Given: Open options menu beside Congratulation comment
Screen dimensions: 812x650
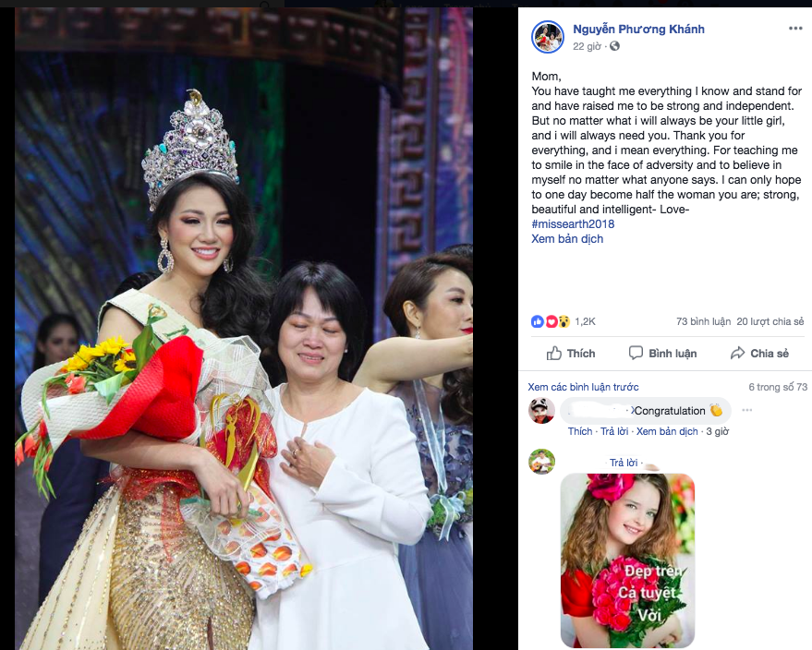Looking at the screenshot, I should pyautogui.click(x=746, y=410).
